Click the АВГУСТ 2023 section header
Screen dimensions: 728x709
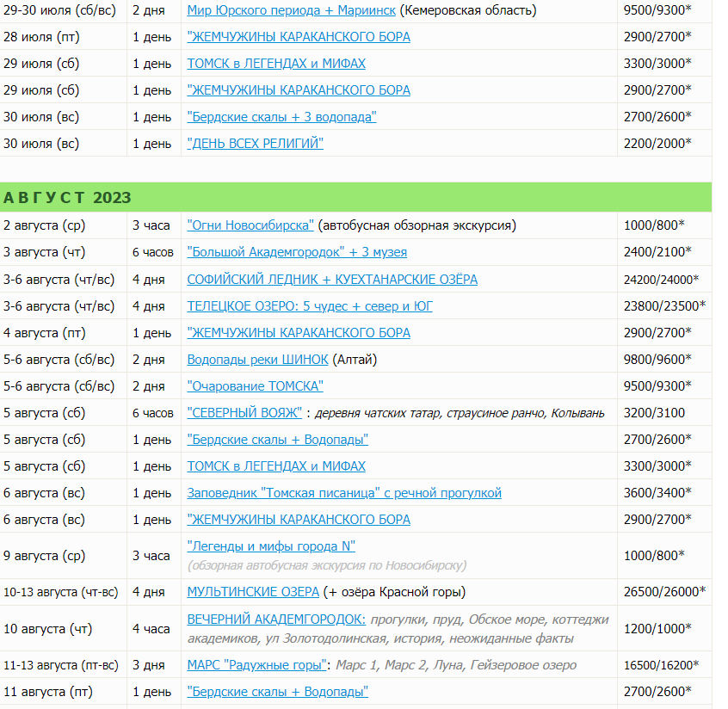pos(67,198)
